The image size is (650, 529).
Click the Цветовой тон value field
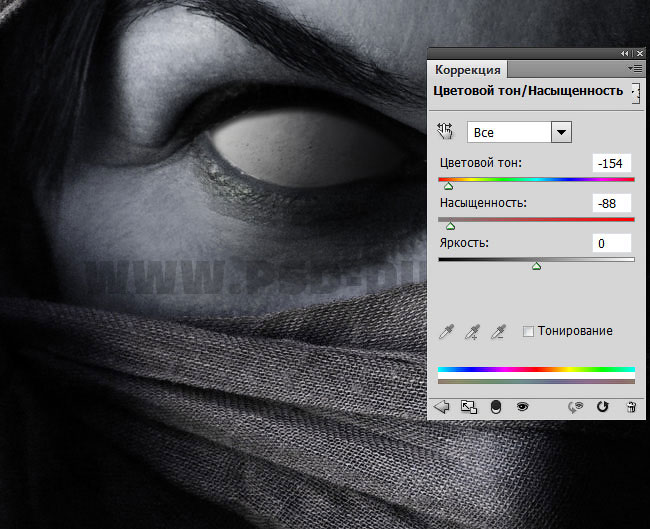[611, 163]
